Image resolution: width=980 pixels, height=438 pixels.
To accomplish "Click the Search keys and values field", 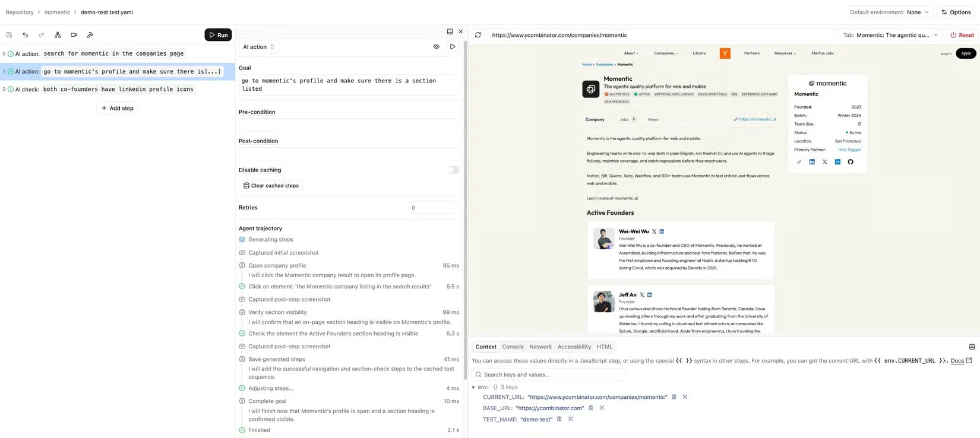I will (549, 375).
